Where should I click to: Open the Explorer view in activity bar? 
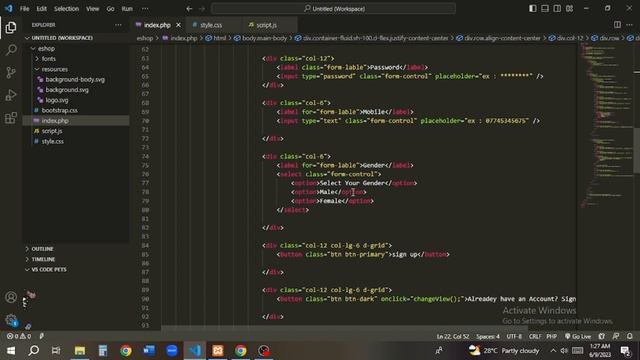tap(11, 27)
